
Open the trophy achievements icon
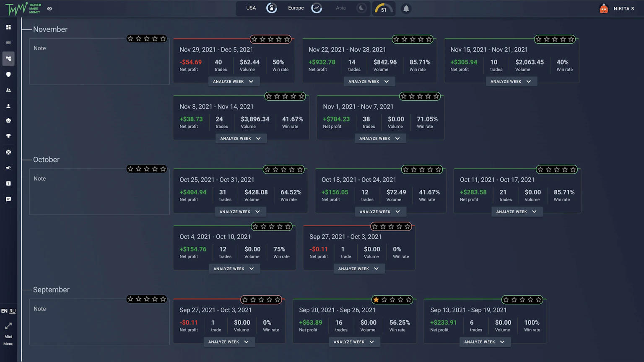[8, 136]
